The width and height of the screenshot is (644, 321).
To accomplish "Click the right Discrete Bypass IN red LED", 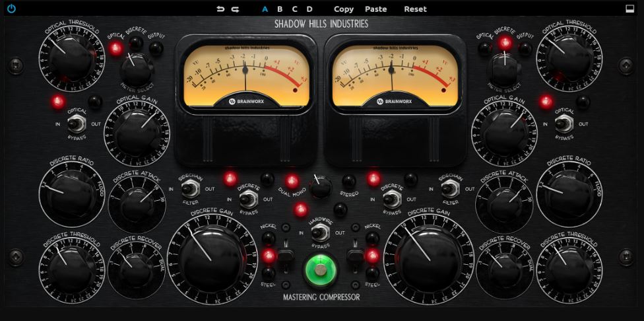I will tap(373, 179).
